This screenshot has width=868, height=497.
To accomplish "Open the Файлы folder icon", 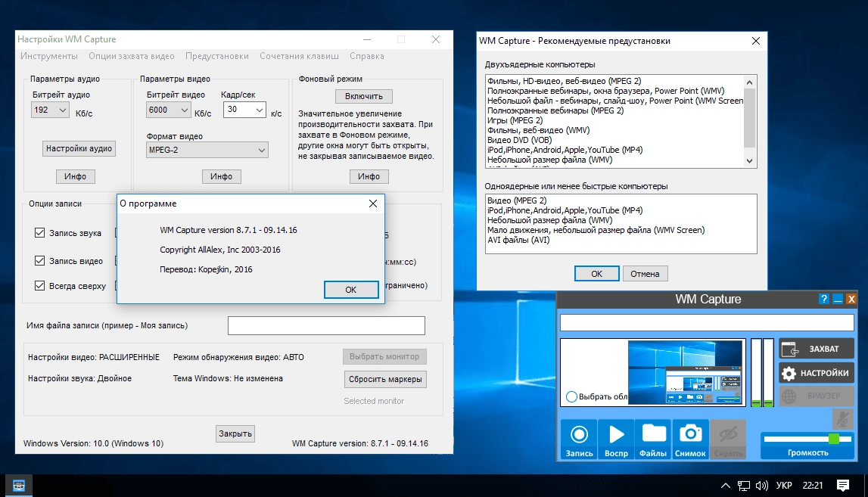I will point(653,440).
